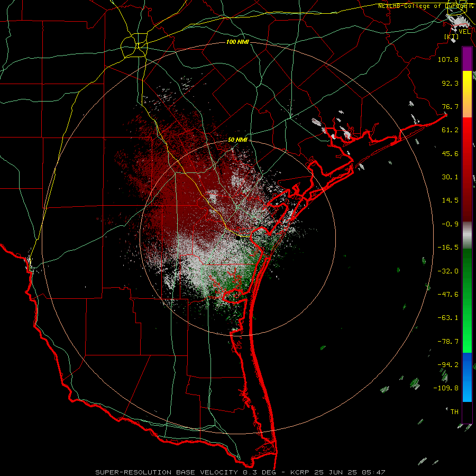Click the 107.8 velocity scale value
Viewport: 476px width, 476px height.
click(448, 59)
